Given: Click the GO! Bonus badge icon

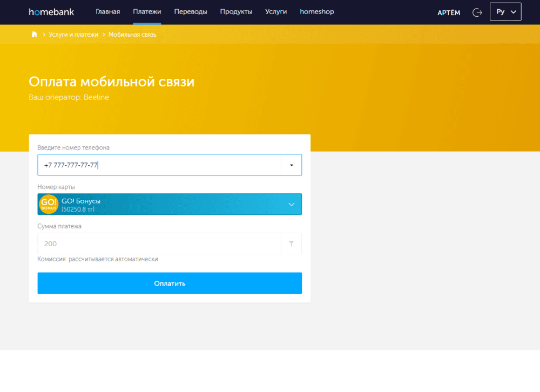Looking at the screenshot, I should [49, 204].
